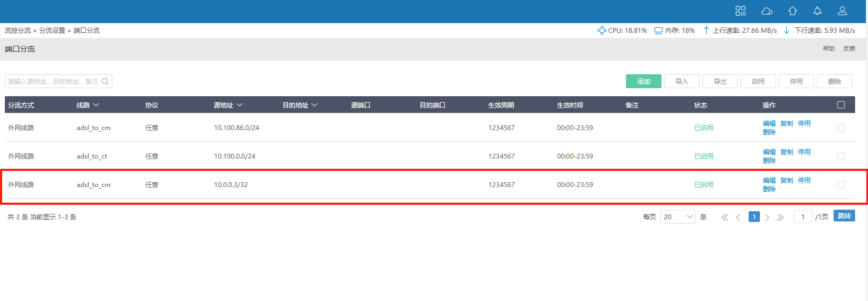
Task: Go to home via house icon
Action: click(792, 11)
